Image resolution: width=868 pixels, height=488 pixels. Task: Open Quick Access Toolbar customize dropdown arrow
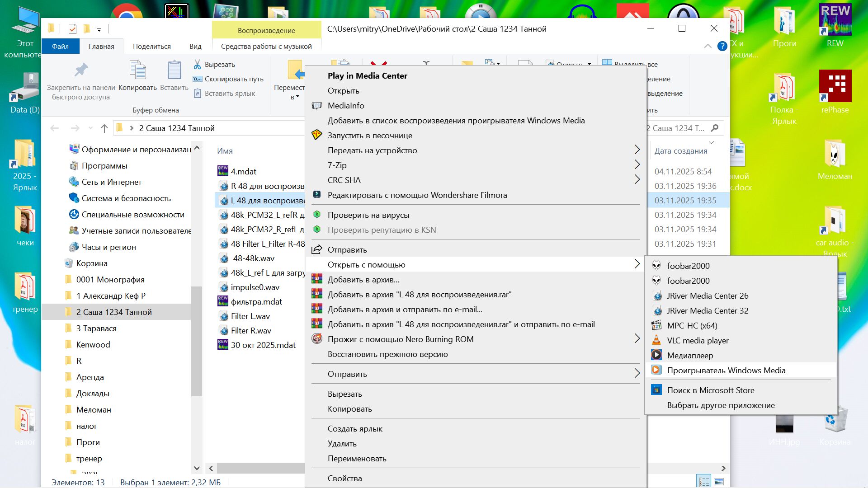tap(99, 30)
